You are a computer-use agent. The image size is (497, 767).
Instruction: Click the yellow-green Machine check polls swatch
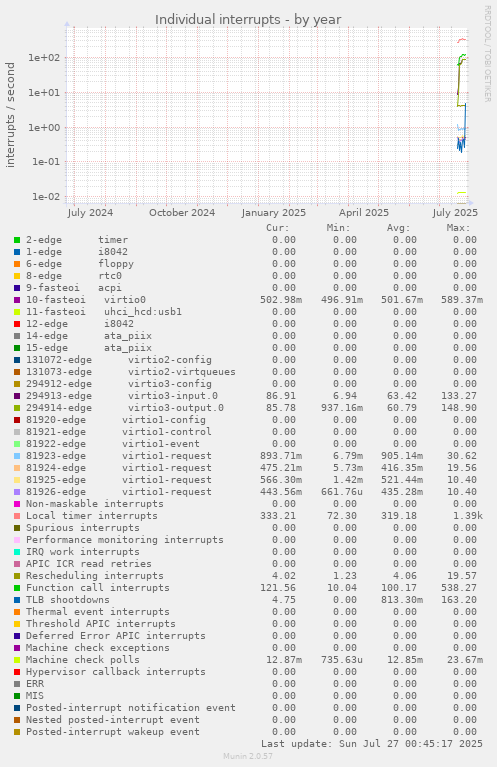coord(17,660)
